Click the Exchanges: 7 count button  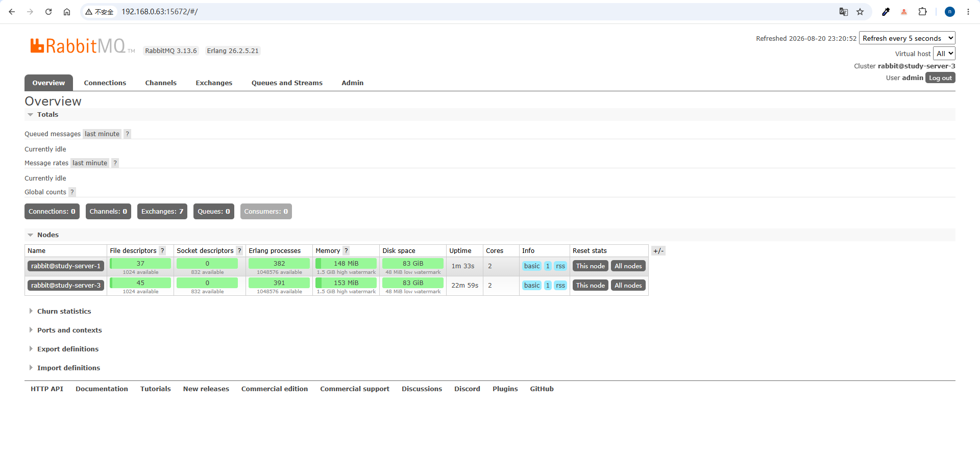(162, 212)
